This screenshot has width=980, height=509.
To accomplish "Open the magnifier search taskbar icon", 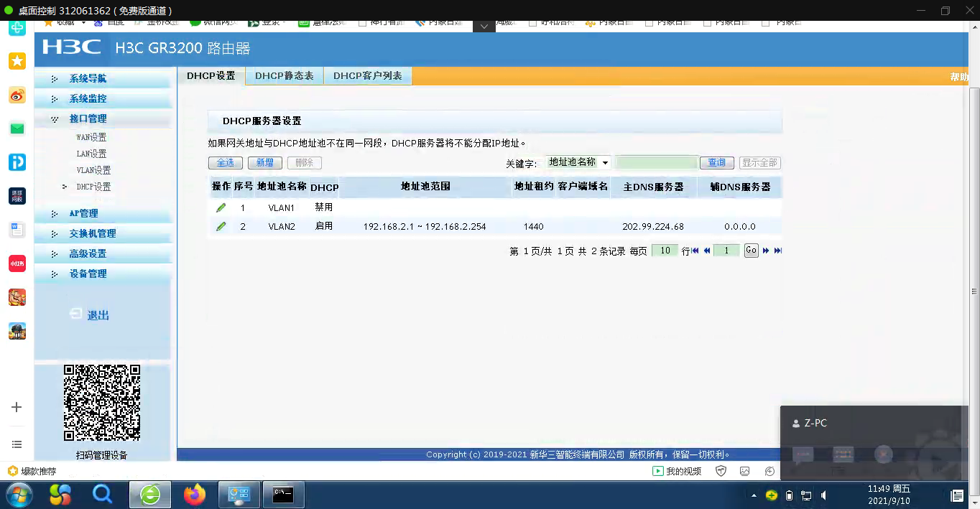I will click(x=103, y=495).
